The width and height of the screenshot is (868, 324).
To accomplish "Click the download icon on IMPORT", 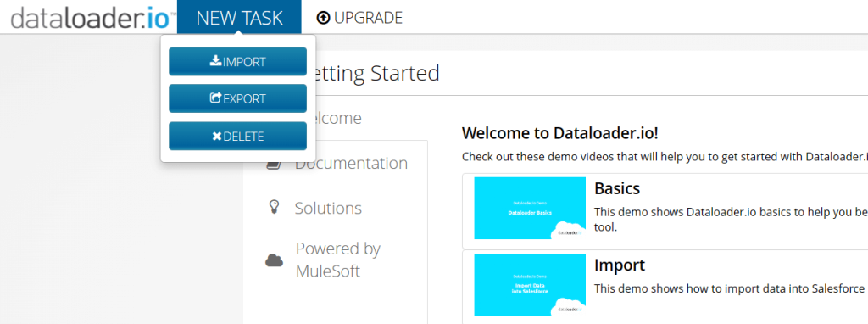I will pos(215,61).
